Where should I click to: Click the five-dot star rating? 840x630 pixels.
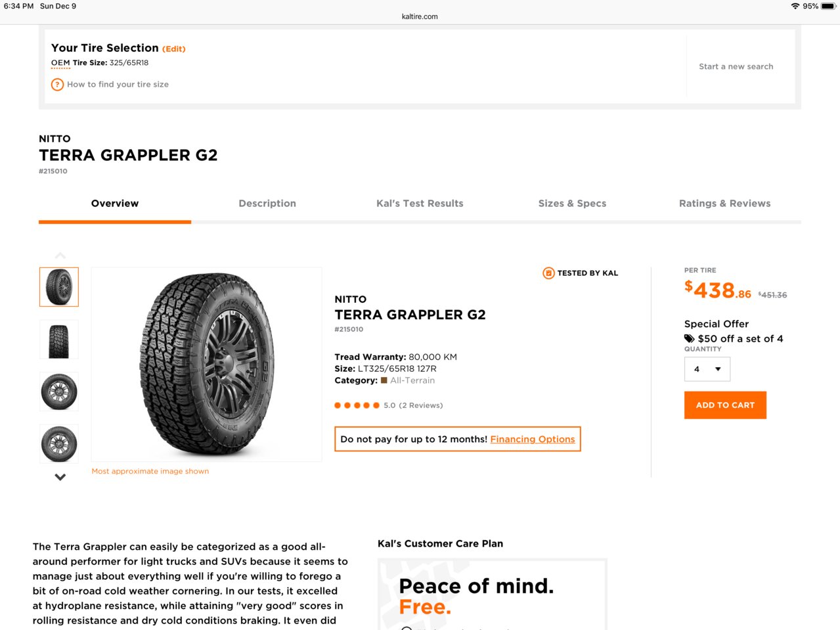[x=357, y=405]
